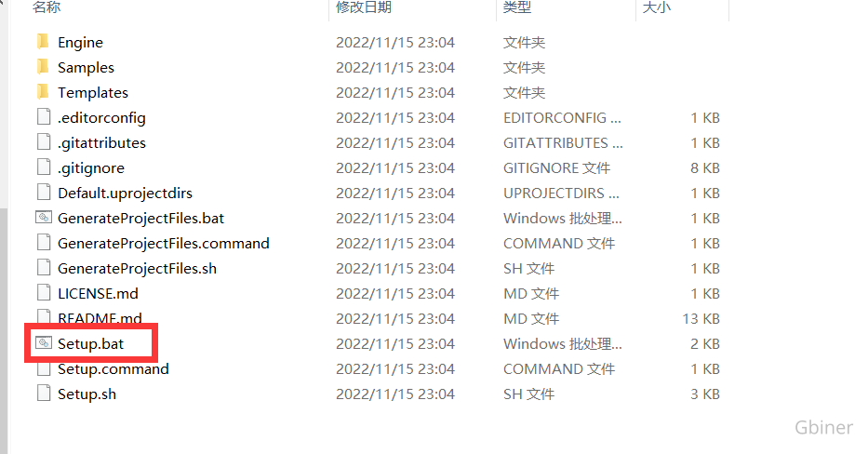Sort by 修改日期 column header
868x454 pixels.
[364, 7]
